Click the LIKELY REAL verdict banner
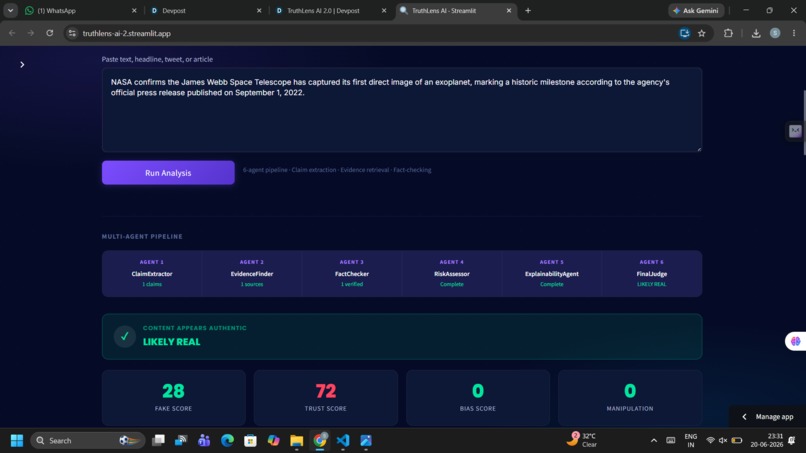The height and width of the screenshot is (453, 806). pos(402,336)
